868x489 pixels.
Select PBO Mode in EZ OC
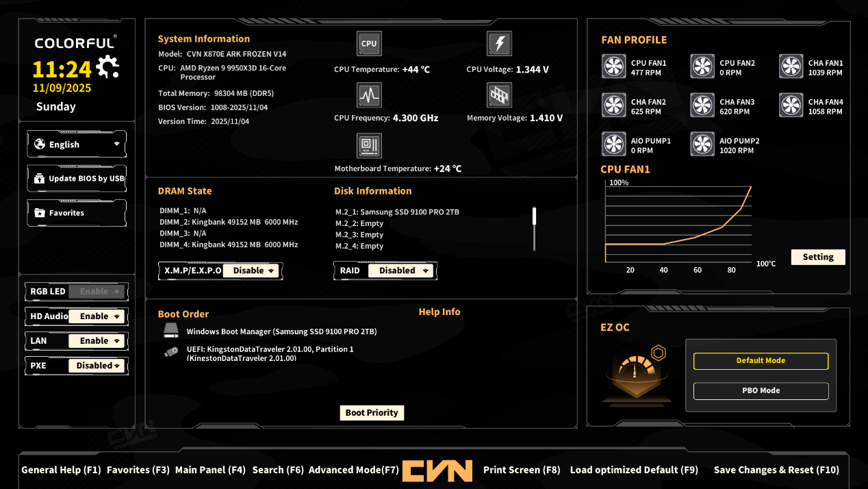click(x=761, y=391)
